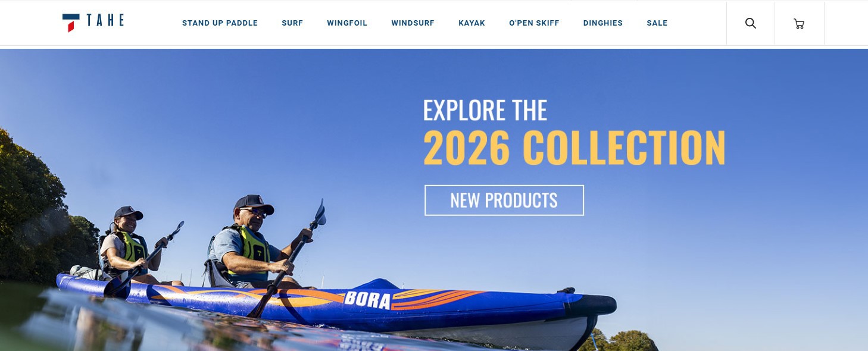
Task: Select the O'pen Skiff menu item
Action: pos(534,23)
